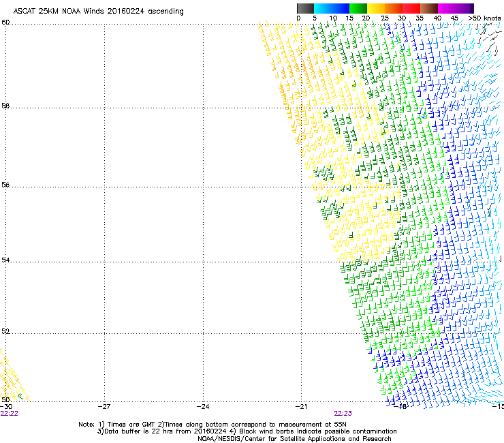Click the note 'Data buffer is 22 hrs'
Viewport: 504px width, 443px height.
pyautogui.click(x=138, y=431)
